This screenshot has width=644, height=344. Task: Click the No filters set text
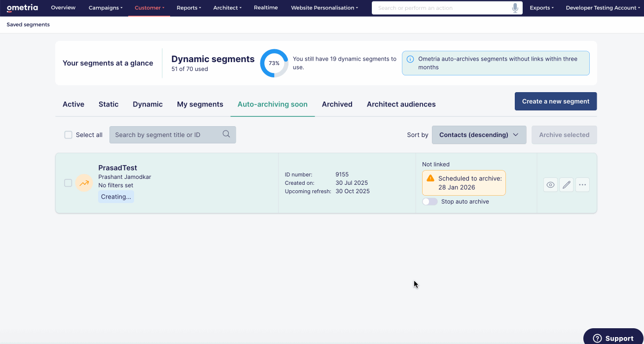point(116,185)
